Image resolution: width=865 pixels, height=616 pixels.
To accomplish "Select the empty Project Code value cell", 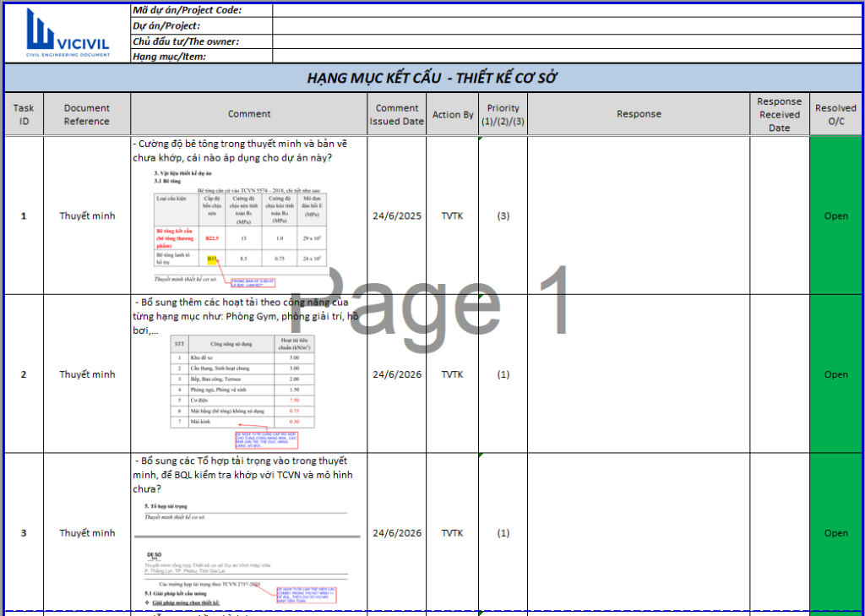I will pyautogui.click(x=566, y=10).
